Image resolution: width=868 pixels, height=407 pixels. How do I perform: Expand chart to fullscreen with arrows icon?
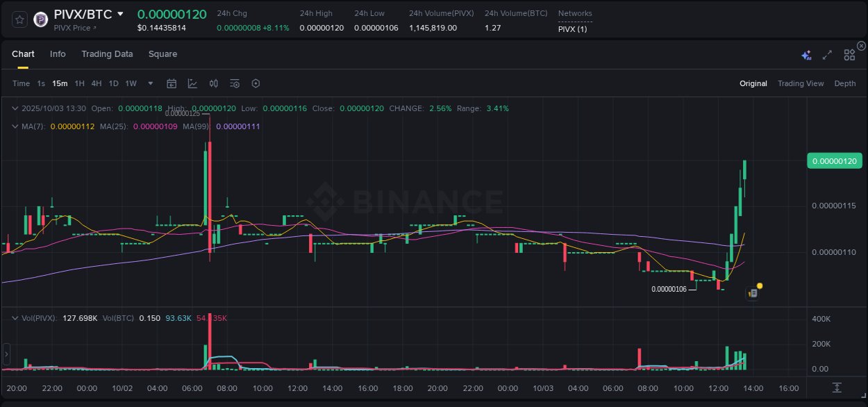point(826,54)
